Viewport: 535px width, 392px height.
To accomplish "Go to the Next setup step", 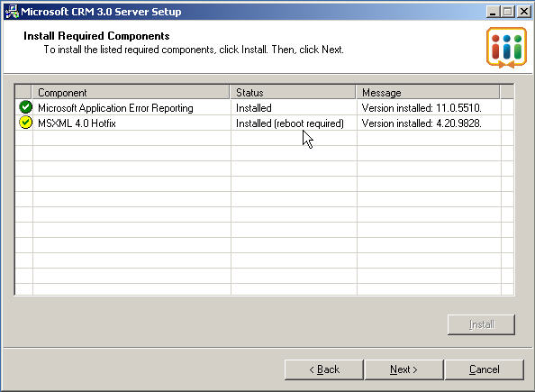I will [x=404, y=369].
